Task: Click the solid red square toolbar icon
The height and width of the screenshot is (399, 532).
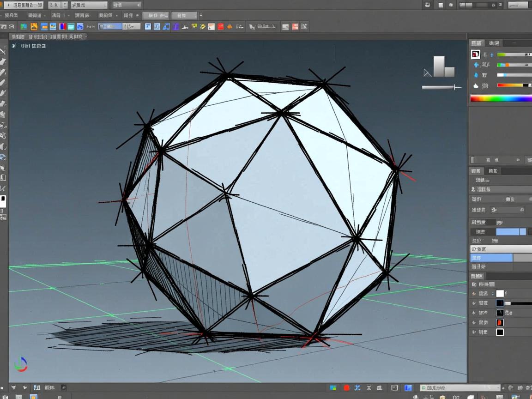Action: (x=220, y=27)
